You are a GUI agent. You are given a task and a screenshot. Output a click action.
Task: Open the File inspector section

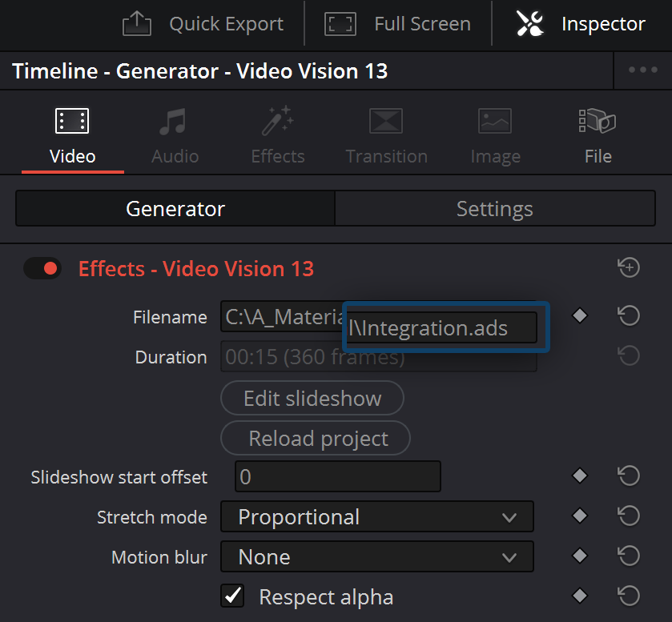point(598,132)
